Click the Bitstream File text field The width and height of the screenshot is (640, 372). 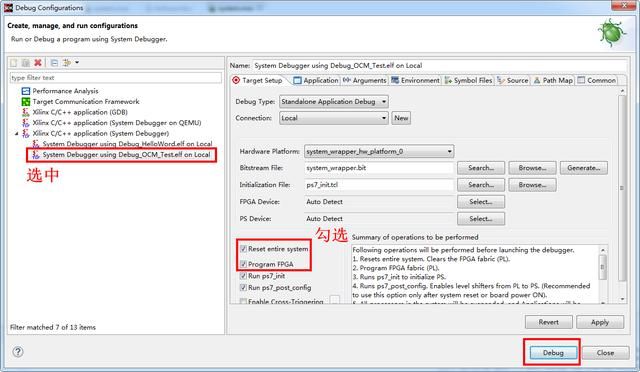(379, 168)
